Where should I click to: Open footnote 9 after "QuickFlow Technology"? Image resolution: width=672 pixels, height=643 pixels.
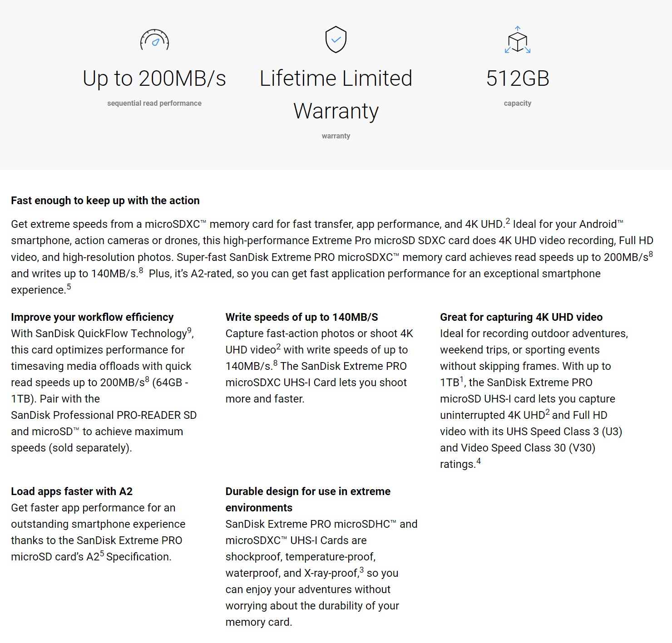[x=189, y=330]
